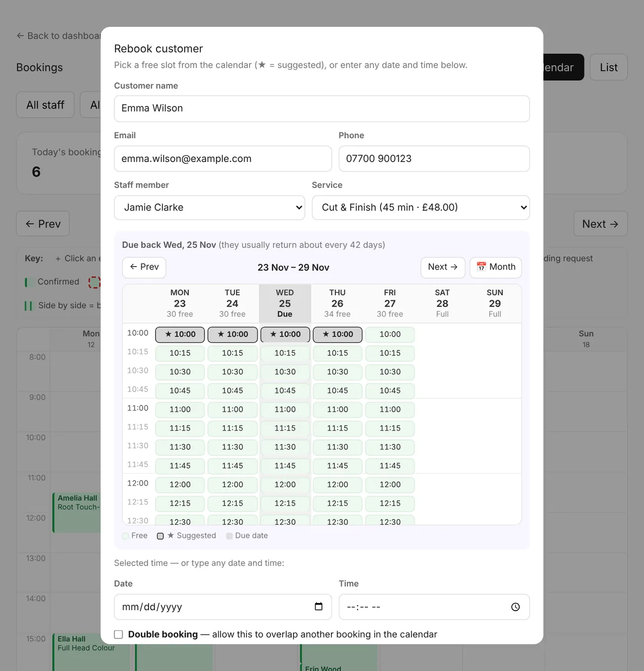Click the SAT 28 Full column header
Viewport: 644px width, 671px height.
point(442,303)
